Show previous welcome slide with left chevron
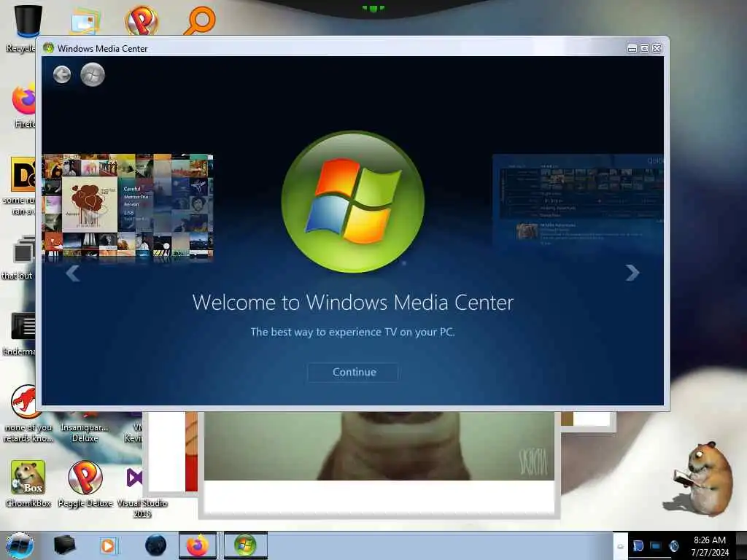This screenshot has height=560, width=747. pyautogui.click(x=72, y=273)
